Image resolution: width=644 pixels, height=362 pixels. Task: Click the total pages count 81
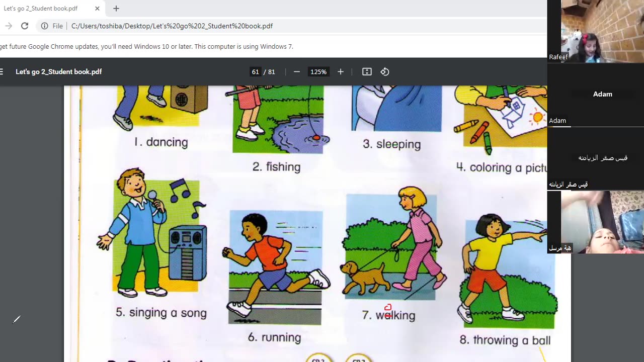[272, 72]
